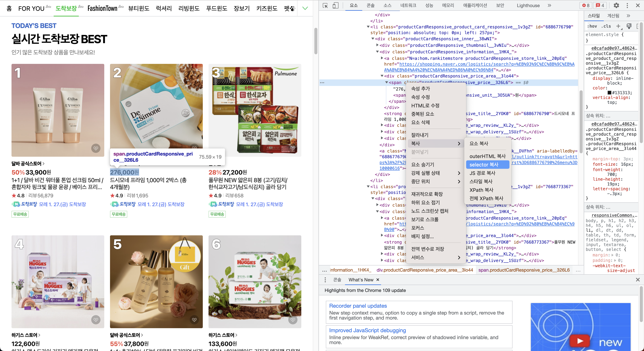The width and height of the screenshot is (644, 351).
Task: Click breadcrumb span.productCardResponsive_price__326L6
Action: click(x=524, y=270)
